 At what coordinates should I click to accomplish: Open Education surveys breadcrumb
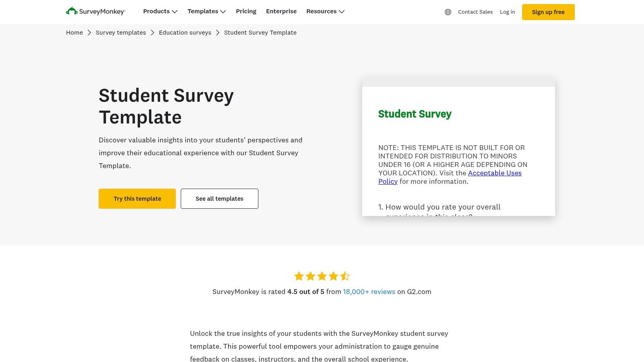pos(185,33)
